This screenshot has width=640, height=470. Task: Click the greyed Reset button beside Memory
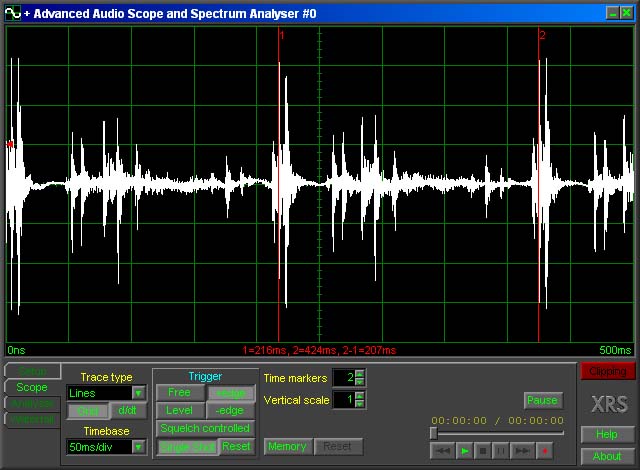point(338,446)
